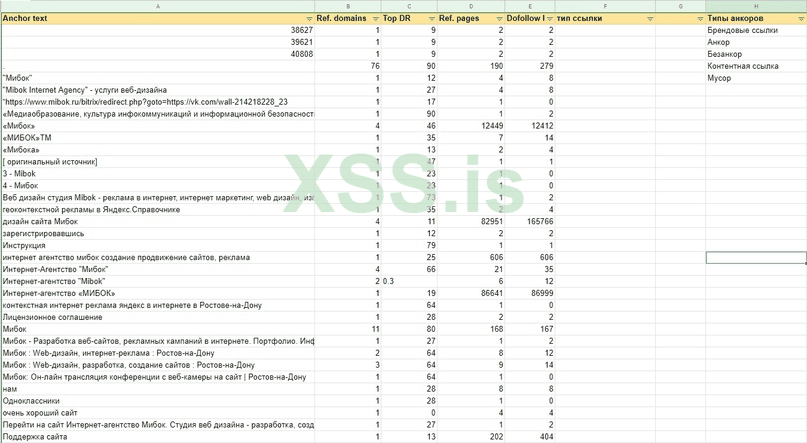Select the Ref. pages value 190
Viewport: 807px width, 443px height.
coord(471,66)
